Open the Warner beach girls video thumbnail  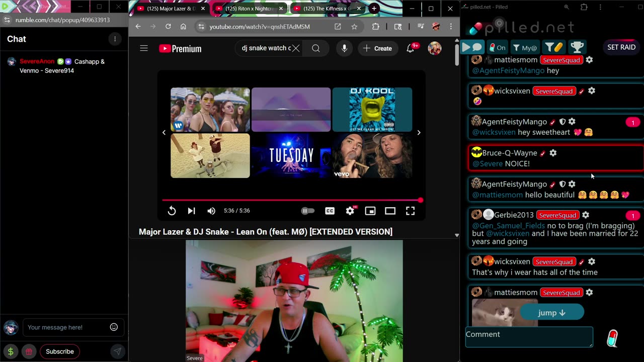(x=210, y=110)
